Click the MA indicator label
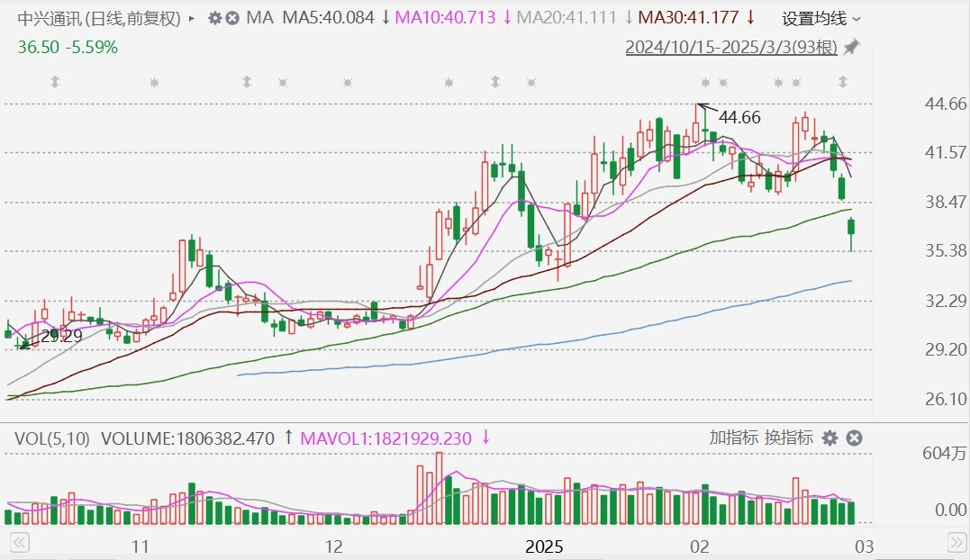The width and height of the screenshot is (970, 560). (259, 17)
